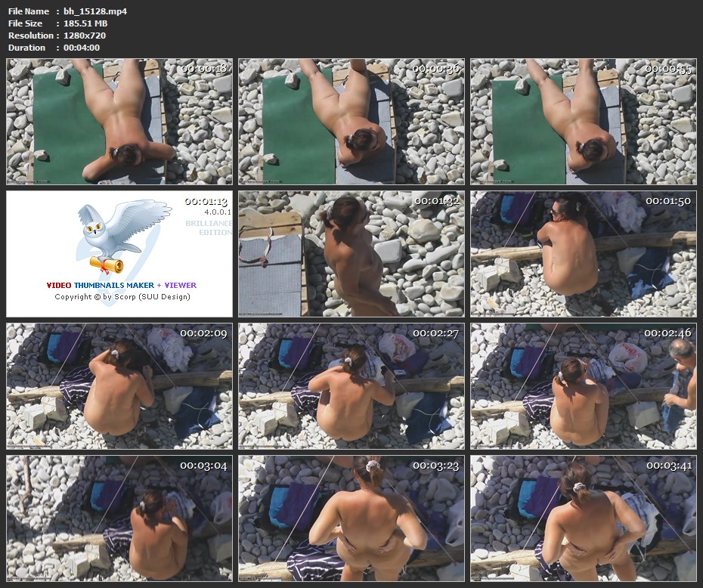Select the thumbnail marked 00:01:50
The image size is (703, 588).
(x=583, y=253)
